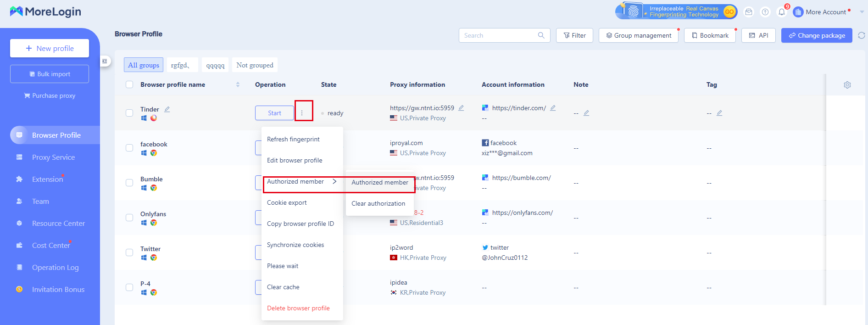Open the mail inbox icon in header
Image resolution: width=868 pixels, height=325 pixels.
[749, 12]
